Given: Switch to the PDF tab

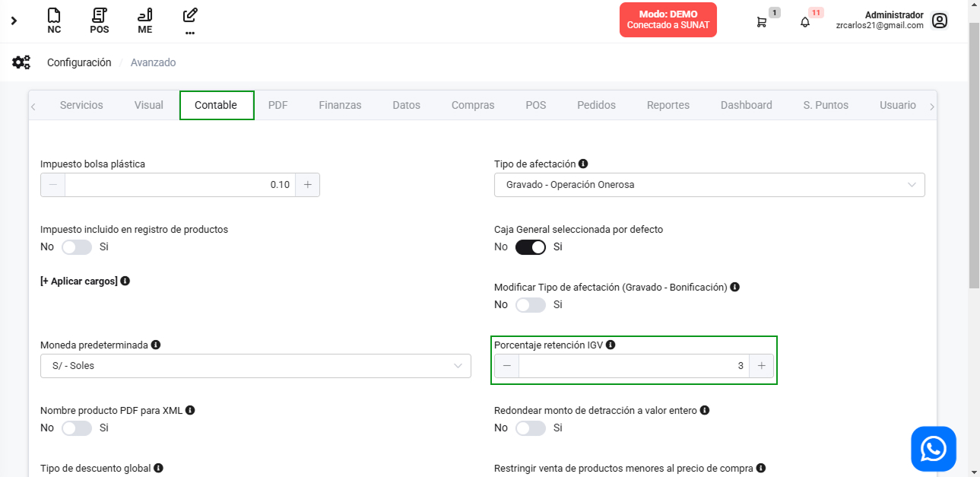Looking at the screenshot, I should (278, 105).
